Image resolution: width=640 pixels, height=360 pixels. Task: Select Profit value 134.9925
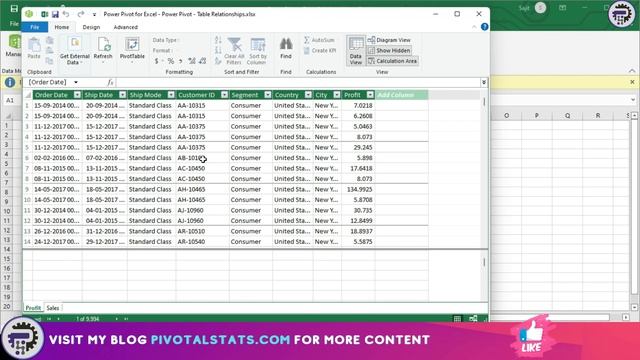pos(358,189)
